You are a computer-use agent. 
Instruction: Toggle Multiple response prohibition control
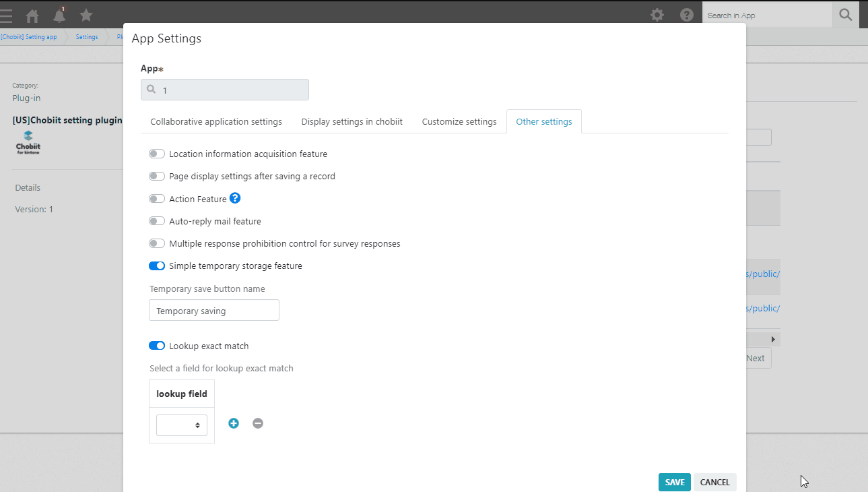tap(157, 243)
